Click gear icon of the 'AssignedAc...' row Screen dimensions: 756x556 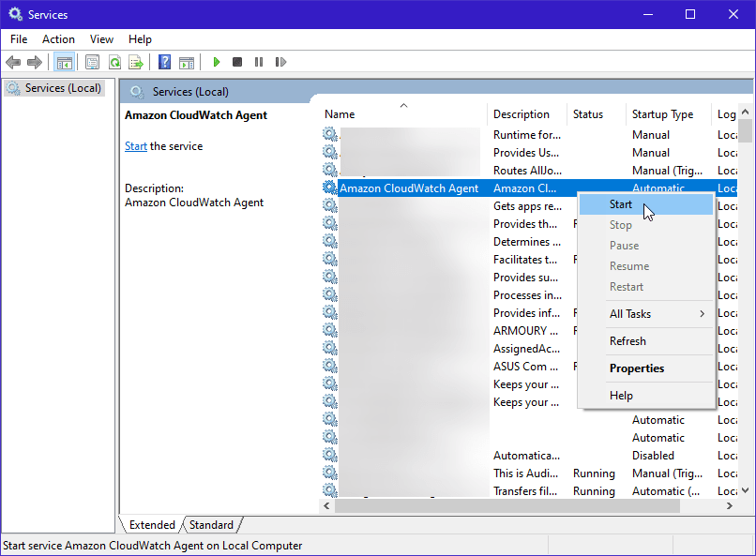[330, 349]
